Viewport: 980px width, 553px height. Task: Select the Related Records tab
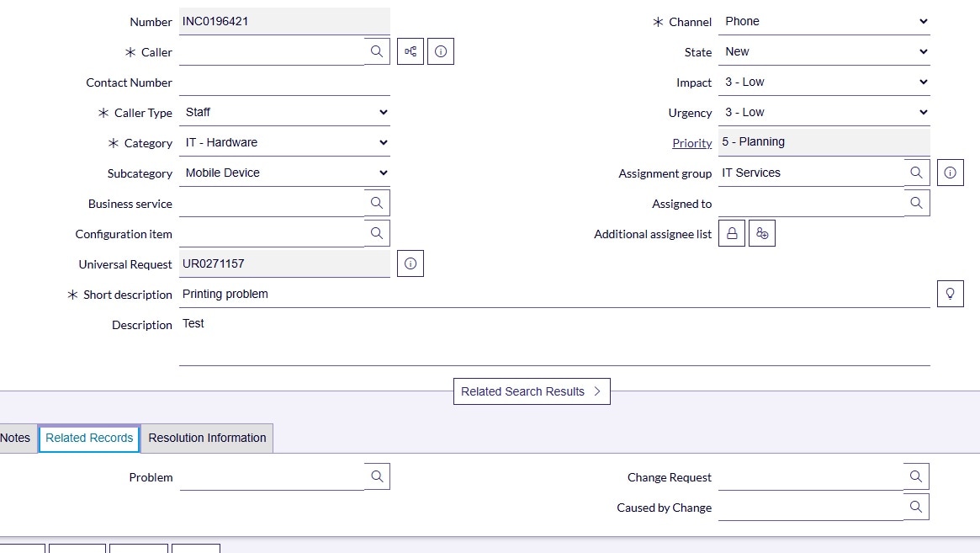tap(89, 438)
